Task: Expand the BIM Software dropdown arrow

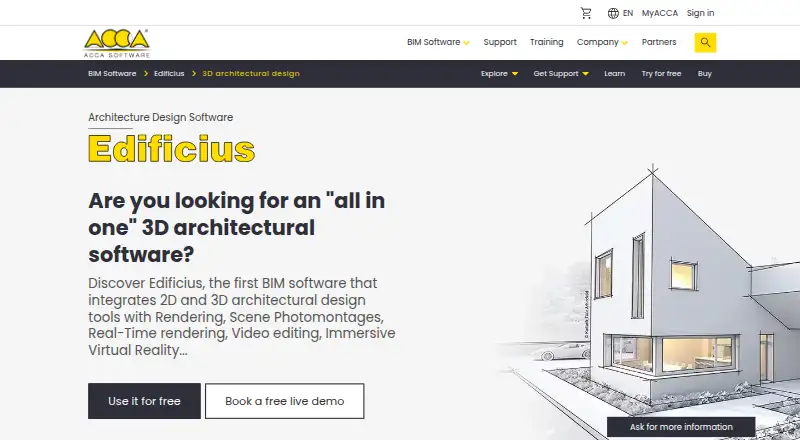Action: [x=466, y=43]
